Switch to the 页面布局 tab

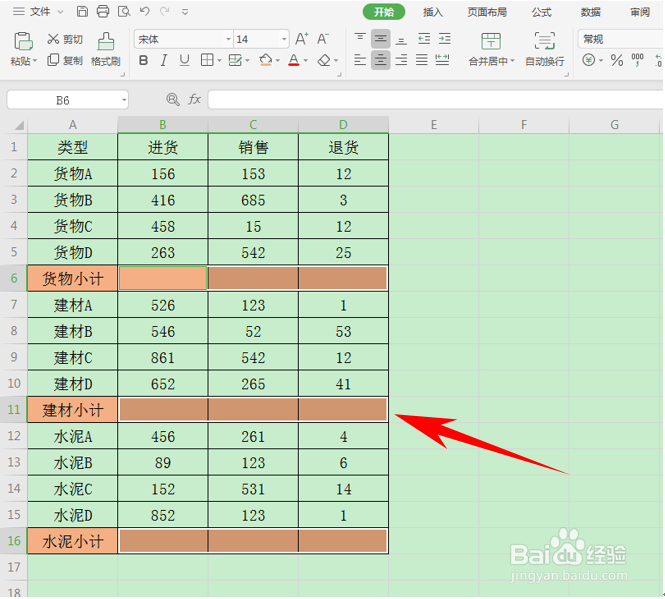487,12
